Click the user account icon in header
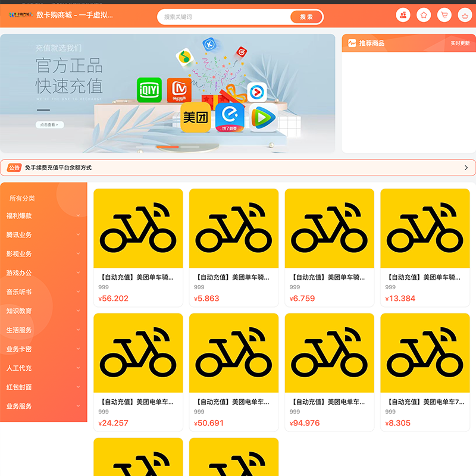 click(403, 15)
